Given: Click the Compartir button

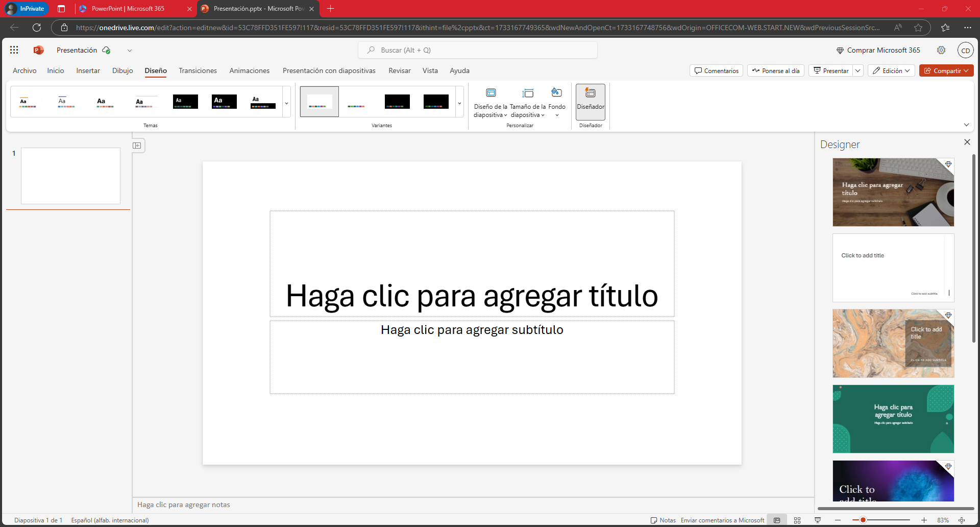Looking at the screenshot, I should (946, 71).
